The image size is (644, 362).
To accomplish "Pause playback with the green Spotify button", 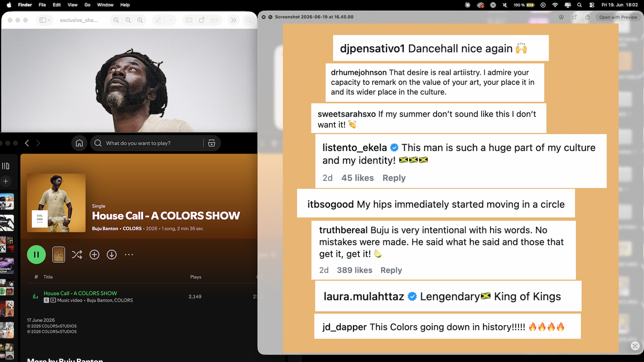I will pos(36,255).
